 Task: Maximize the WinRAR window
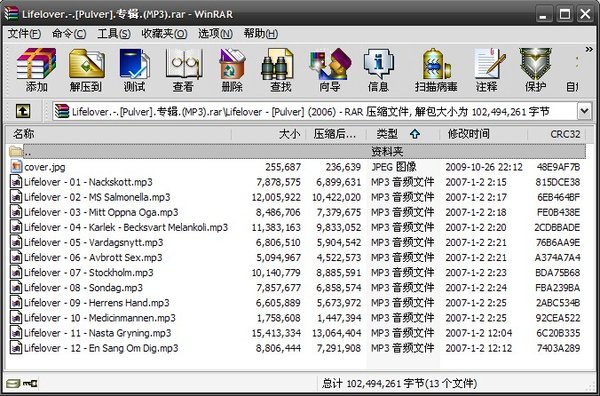click(565, 14)
